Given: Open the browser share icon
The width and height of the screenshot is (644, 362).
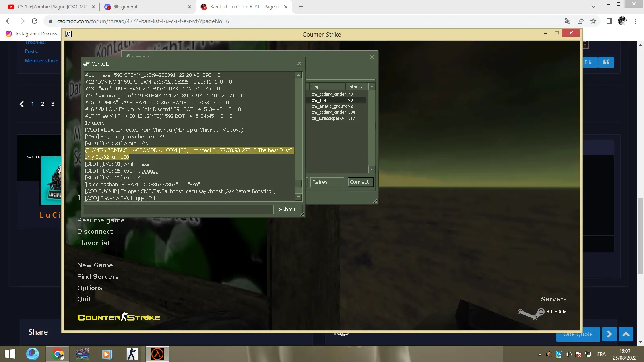Looking at the screenshot, I should [x=580, y=21].
